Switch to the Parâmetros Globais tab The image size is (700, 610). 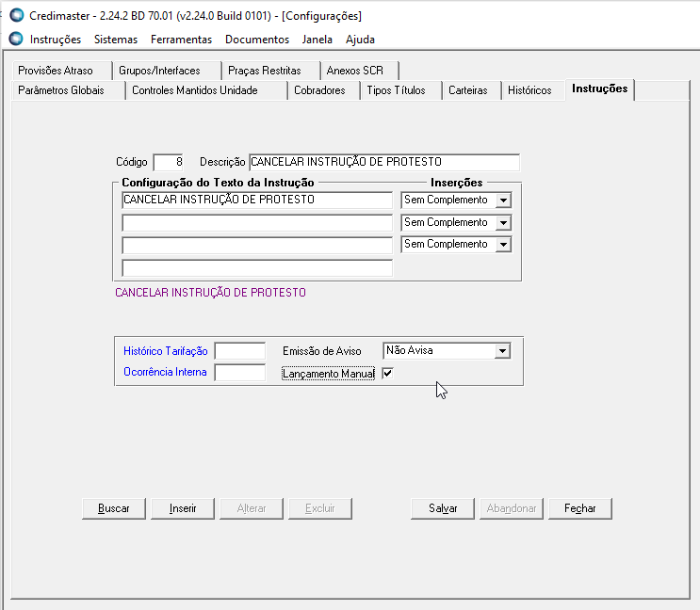pos(68,90)
